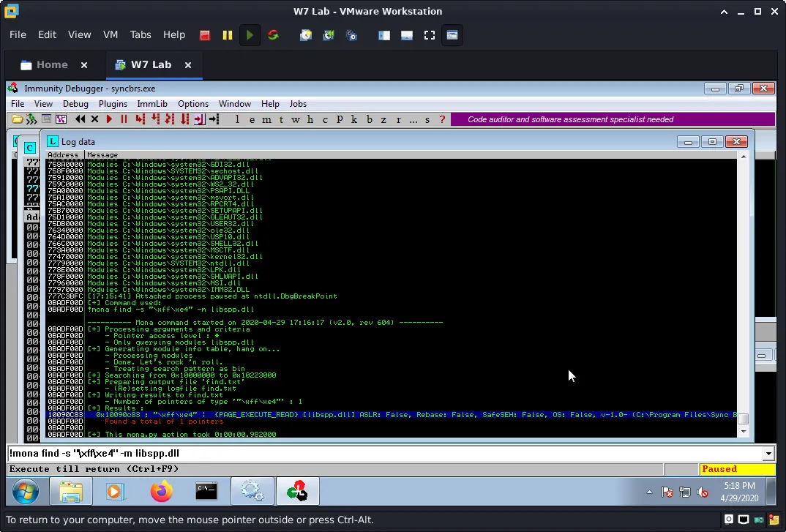Toggle VMware thumbnail bar icon
The height and width of the screenshot is (532, 786).
click(x=406, y=35)
